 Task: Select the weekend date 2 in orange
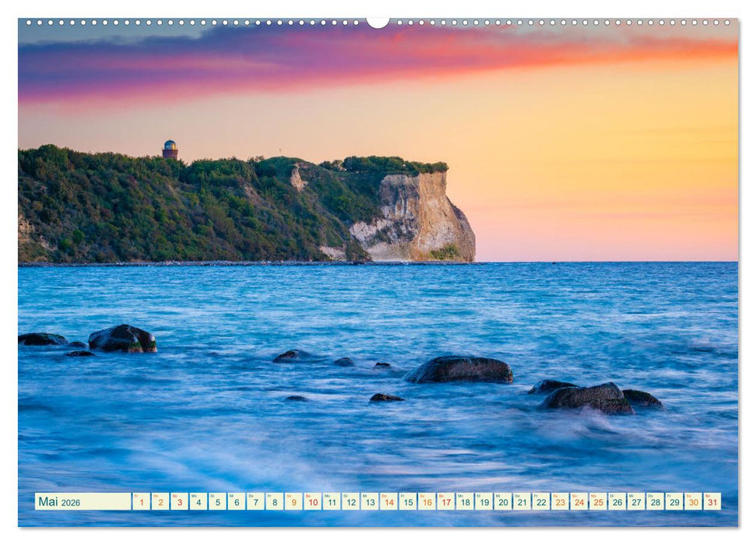click(x=161, y=504)
